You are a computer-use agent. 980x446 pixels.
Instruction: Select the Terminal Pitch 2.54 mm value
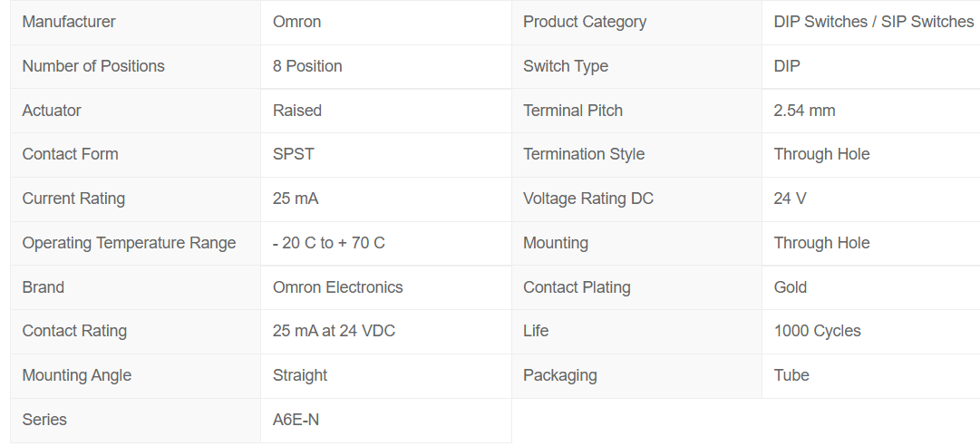tap(804, 111)
